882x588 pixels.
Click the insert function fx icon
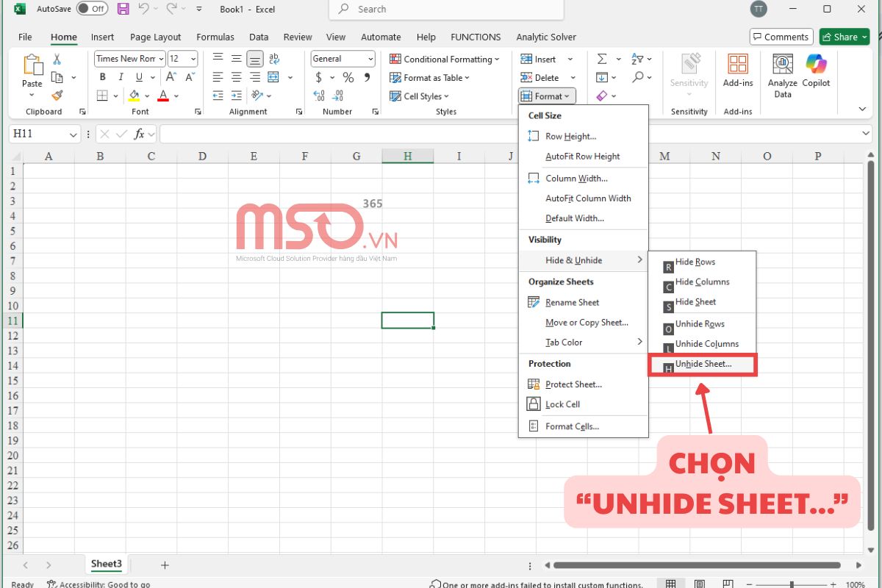[x=139, y=135]
